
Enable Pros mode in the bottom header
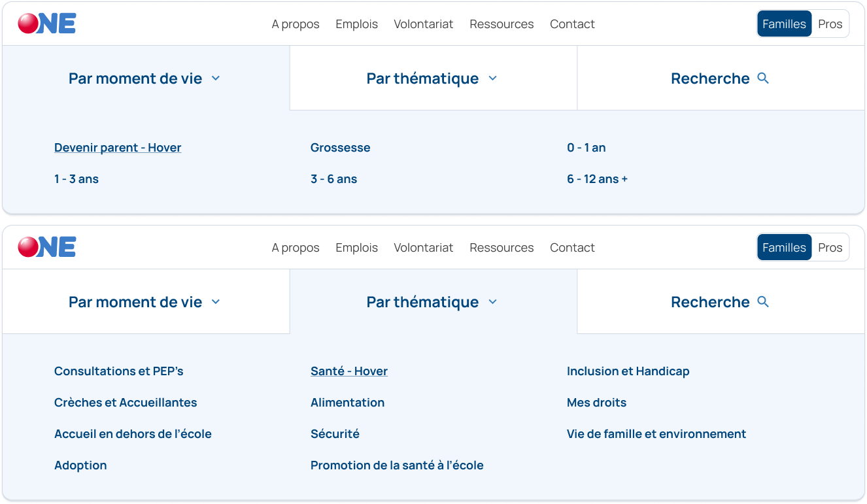[830, 246]
